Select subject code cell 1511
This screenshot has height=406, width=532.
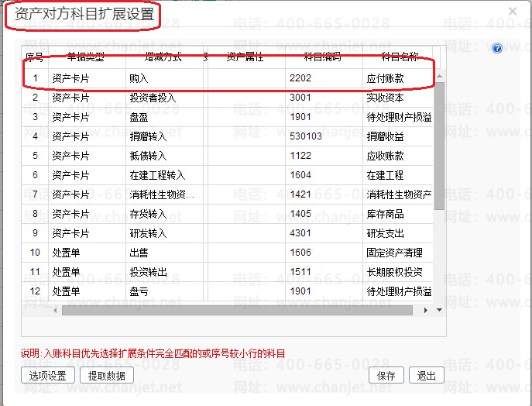pyautogui.click(x=324, y=272)
